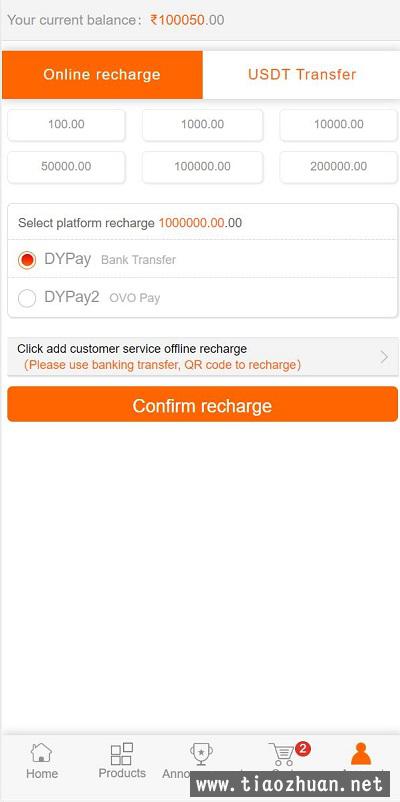400x802 pixels.
Task: Expand customer service offline recharge chevron
Action: click(x=384, y=357)
